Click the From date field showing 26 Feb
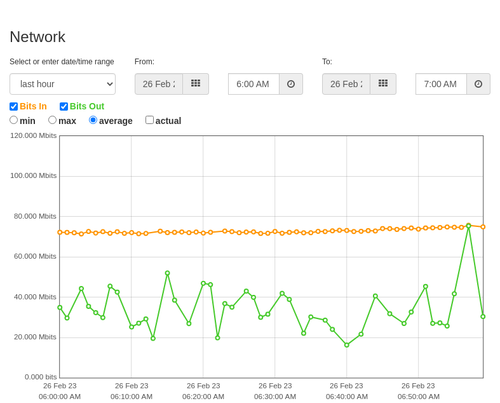This screenshot has width=500, height=403. 159,84
